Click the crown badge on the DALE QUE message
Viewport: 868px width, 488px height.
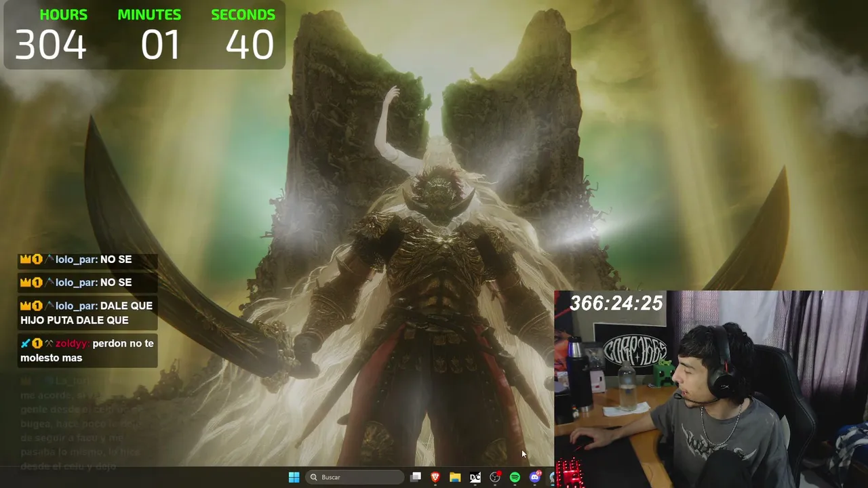click(26, 306)
